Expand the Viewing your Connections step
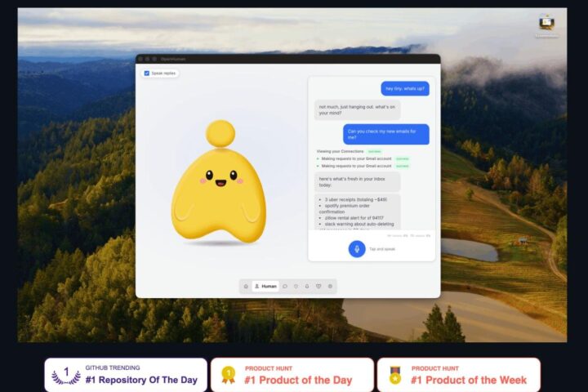The image size is (588, 392). (x=350, y=151)
